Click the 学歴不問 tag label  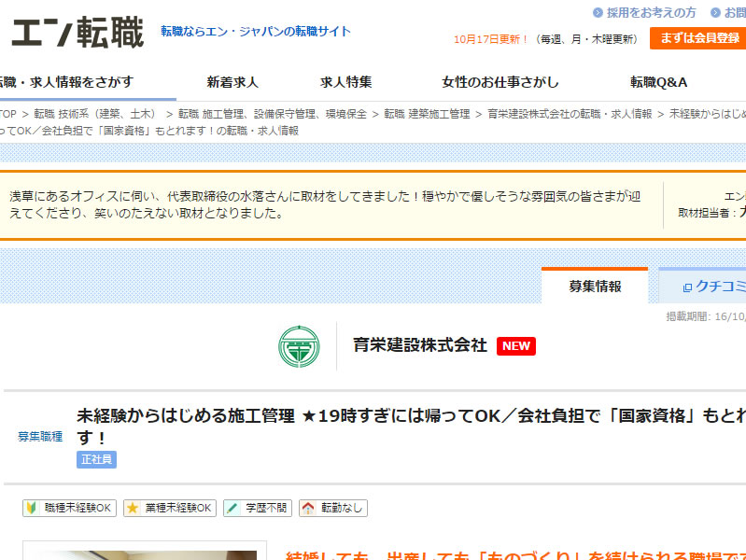266,508
